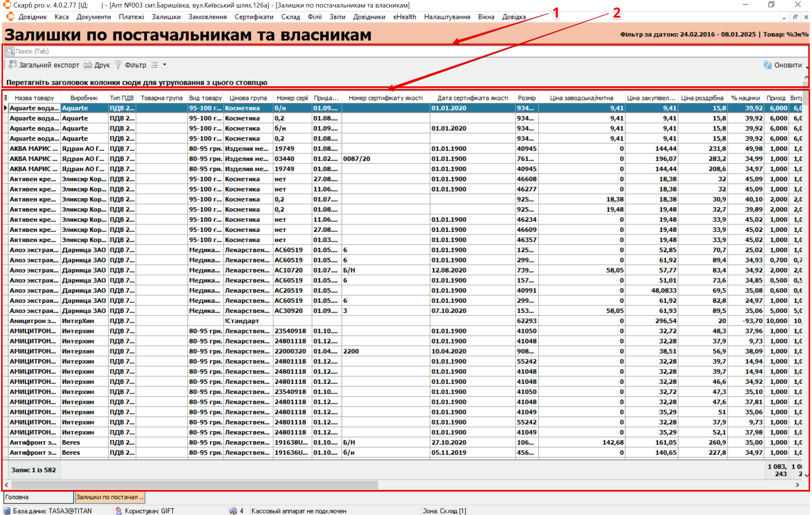Click the right arrow of horizontal scrollbar
Image resolution: width=812 pixels, height=515 pixels.
797,485
